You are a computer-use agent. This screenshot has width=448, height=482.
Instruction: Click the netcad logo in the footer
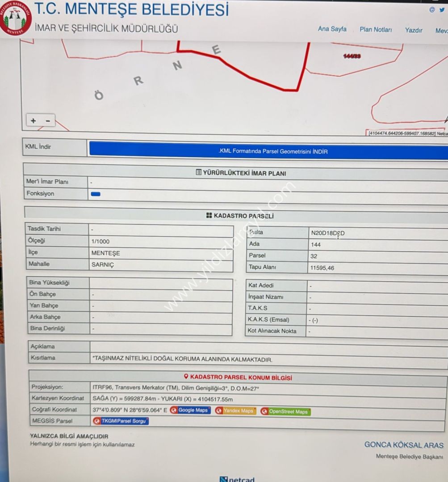click(x=237, y=479)
